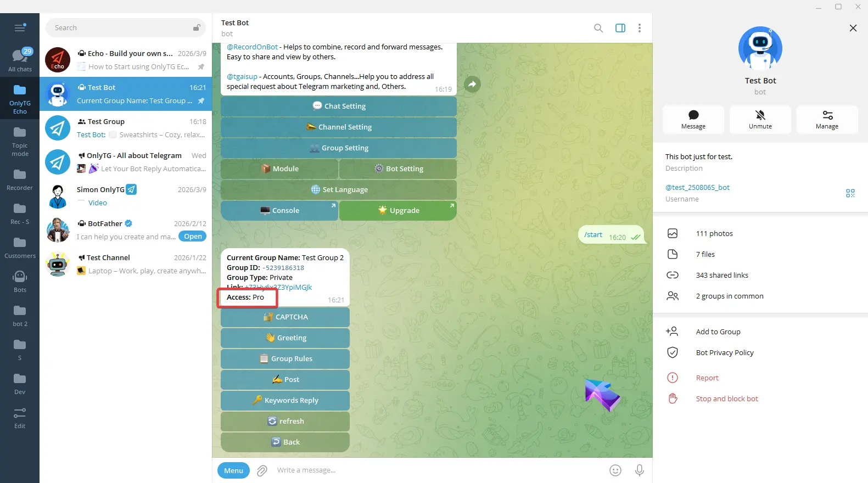Open the Test Group chat
The width and height of the screenshot is (868, 483).
coord(126,128)
